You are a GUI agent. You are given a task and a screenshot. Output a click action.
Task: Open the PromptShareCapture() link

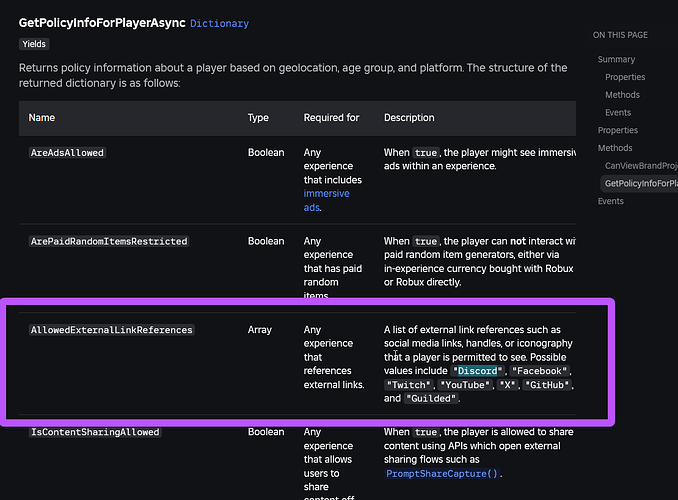point(441,474)
